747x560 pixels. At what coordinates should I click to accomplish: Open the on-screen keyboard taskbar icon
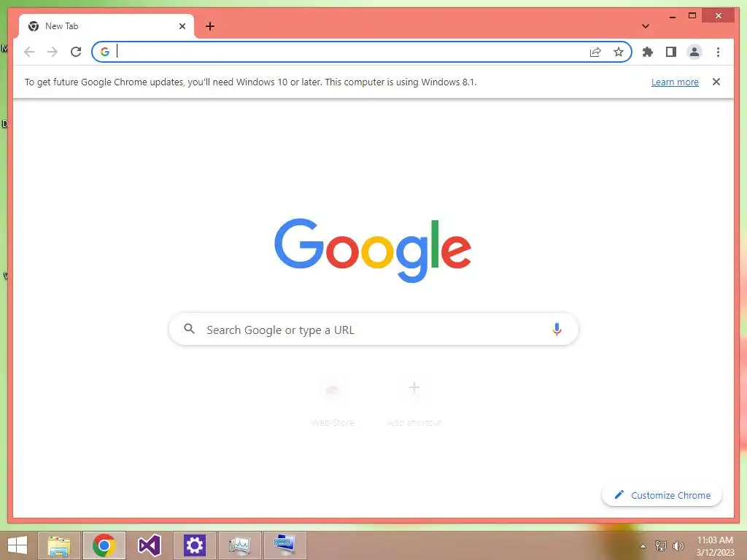click(x=285, y=545)
